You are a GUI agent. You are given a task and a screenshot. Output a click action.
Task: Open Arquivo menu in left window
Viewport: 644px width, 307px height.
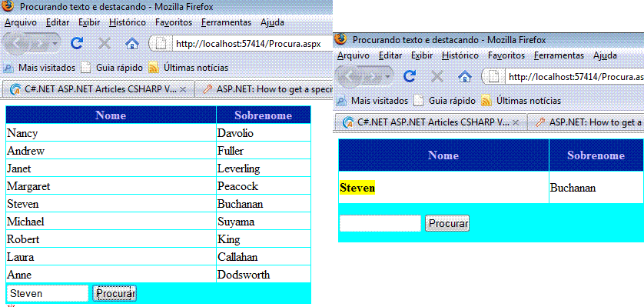point(21,22)
